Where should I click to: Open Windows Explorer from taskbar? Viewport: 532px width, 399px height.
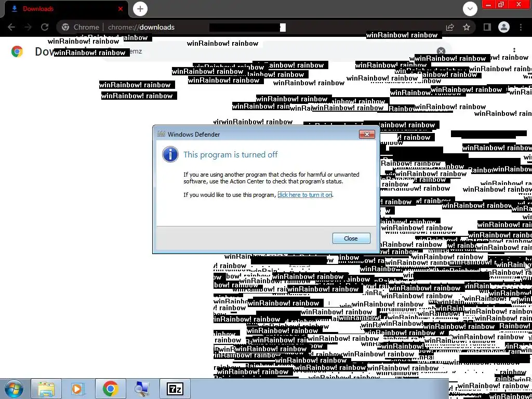pos(46,389)
